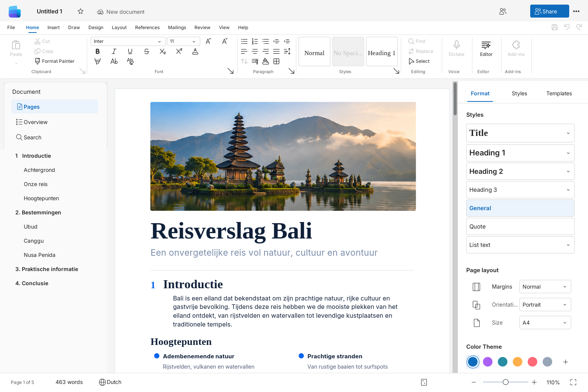Click the numbered list icon
588x392 pixels.
pos(255,41)
